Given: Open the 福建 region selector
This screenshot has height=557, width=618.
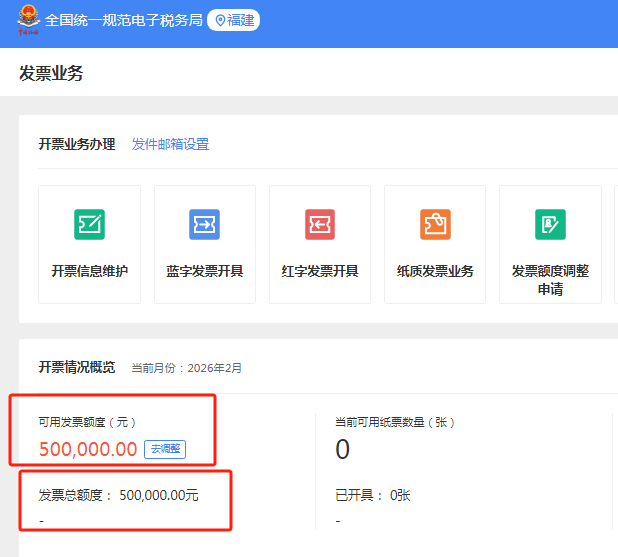Looking at the screenshot, I should [233, 20].
